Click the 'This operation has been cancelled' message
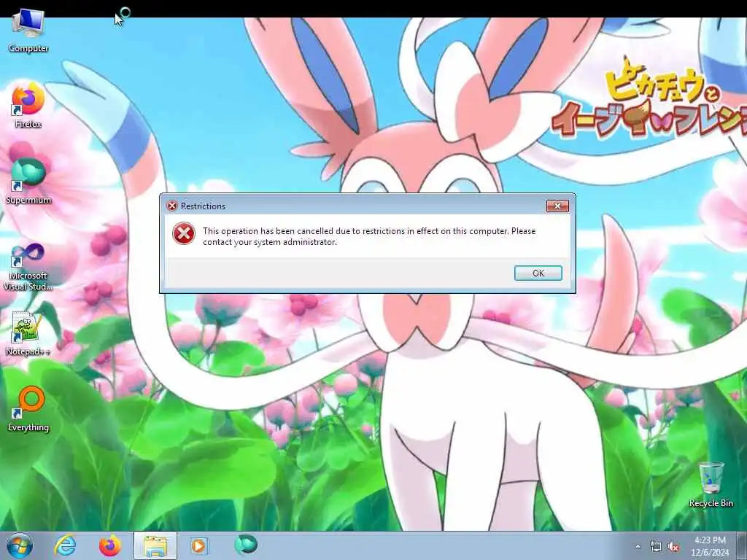Screen dimensions: 747x560 point(369,236)
